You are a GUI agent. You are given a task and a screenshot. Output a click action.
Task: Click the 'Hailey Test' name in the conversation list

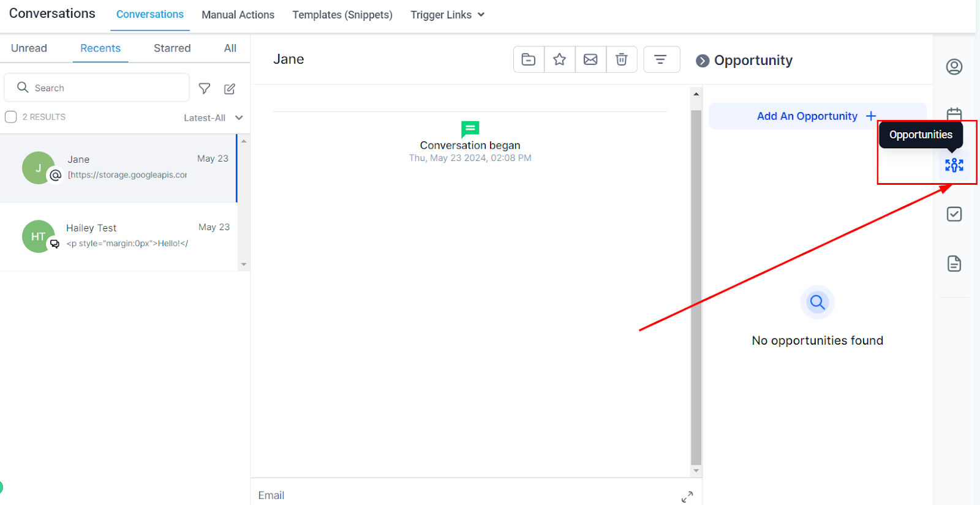click(91, 228)
